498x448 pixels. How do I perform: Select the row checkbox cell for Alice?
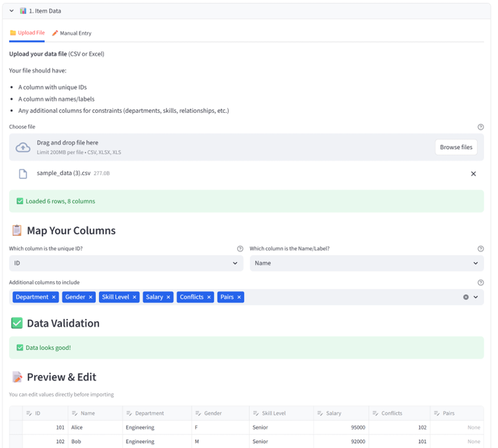point(16,428)
